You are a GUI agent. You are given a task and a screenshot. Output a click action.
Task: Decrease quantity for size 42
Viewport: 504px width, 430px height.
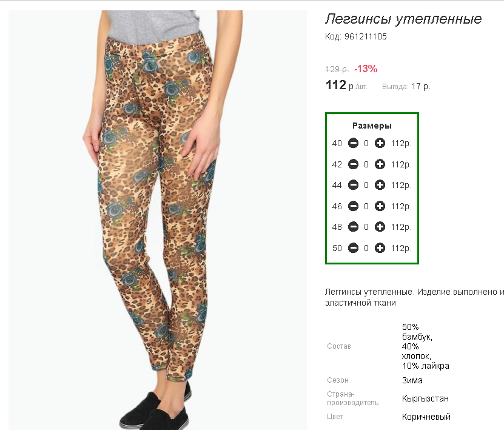(x=353, y=164)
